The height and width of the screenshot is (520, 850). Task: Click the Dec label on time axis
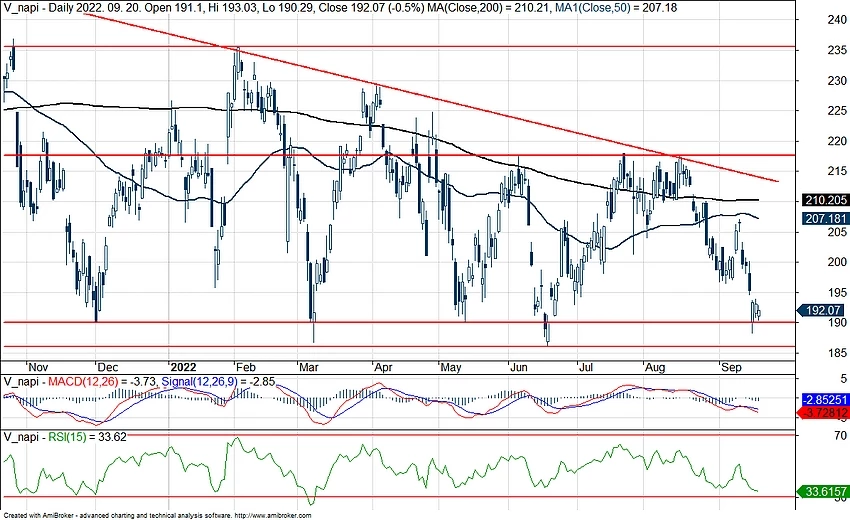click(x=107, y=367)
